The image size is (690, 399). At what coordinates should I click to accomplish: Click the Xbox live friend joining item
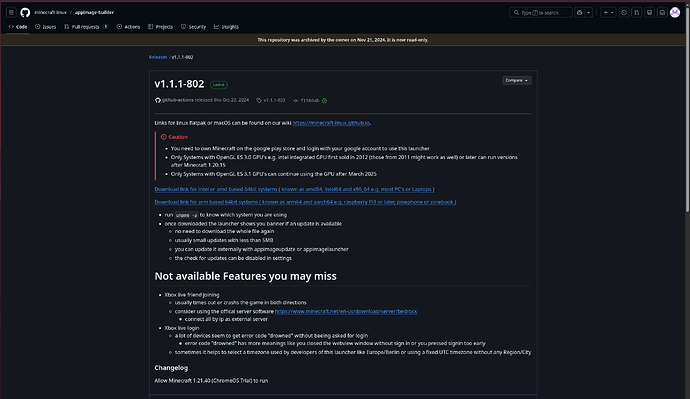(192, 295)
